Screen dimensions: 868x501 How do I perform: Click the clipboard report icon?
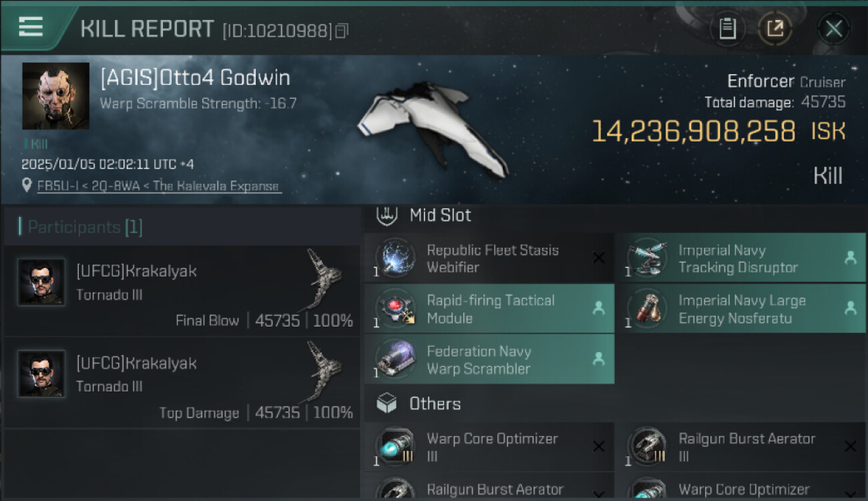[727, 29]
